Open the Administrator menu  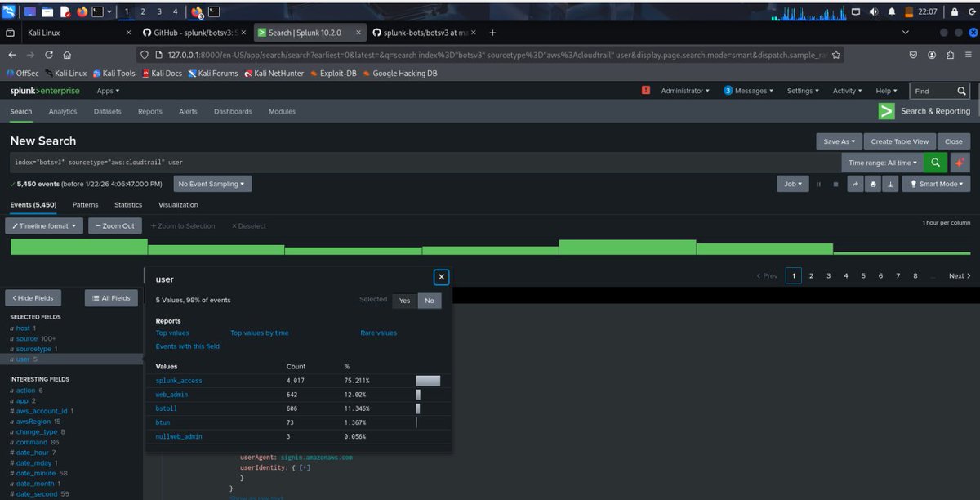[x=684, y=91]
